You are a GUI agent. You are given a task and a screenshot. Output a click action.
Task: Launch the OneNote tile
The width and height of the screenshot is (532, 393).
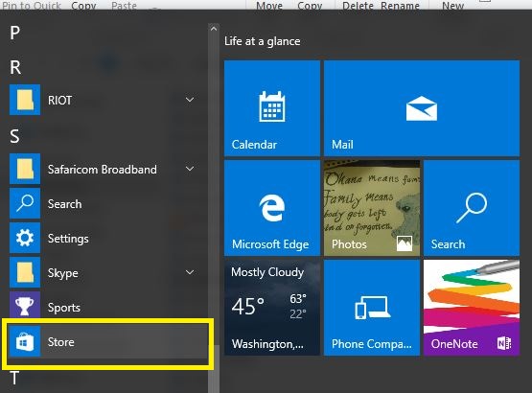pyautogui.click(x=472, y=308)
